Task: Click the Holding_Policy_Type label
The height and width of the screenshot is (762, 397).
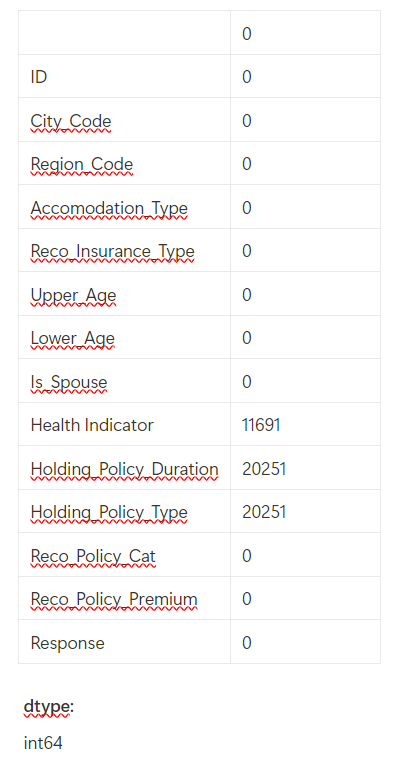Action: click(109, 512)
